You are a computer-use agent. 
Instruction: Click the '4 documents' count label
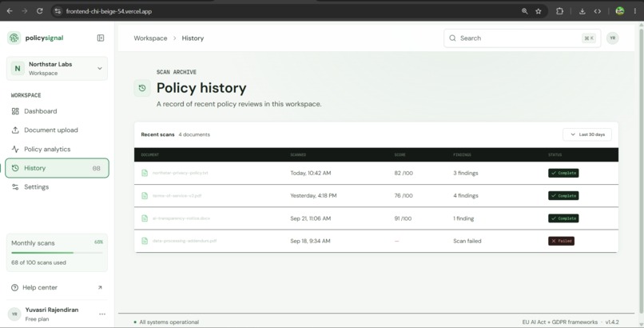point(194,134)
